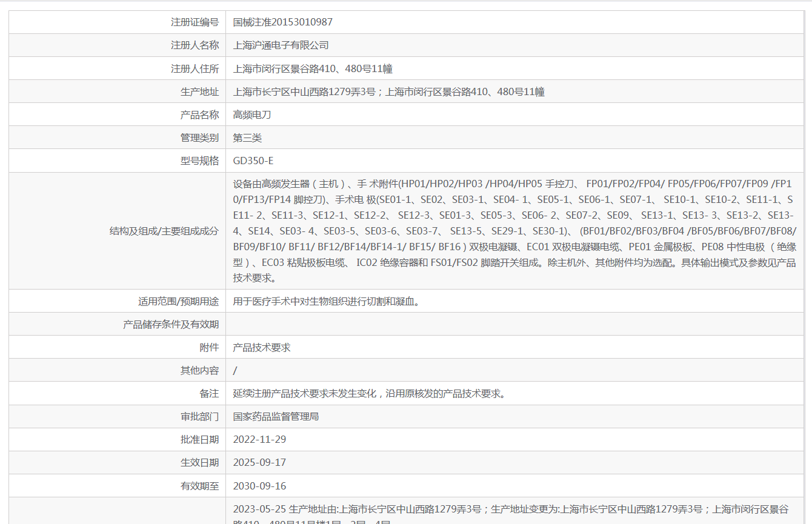Click registration number 国械注准20153010987

point(283,22)
